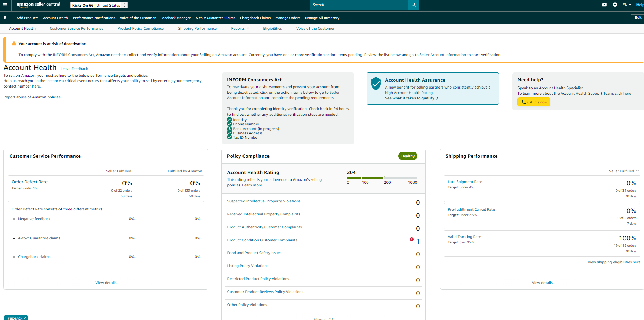Click the deactivation warning triangle icon
Screen dimensions: 644x320
click(x=14, y=44)
